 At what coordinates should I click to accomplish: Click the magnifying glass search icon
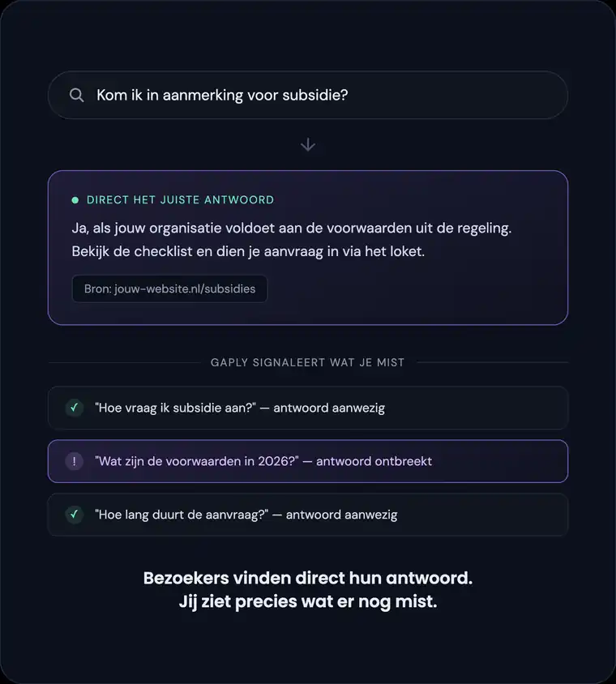pos(77,95)
